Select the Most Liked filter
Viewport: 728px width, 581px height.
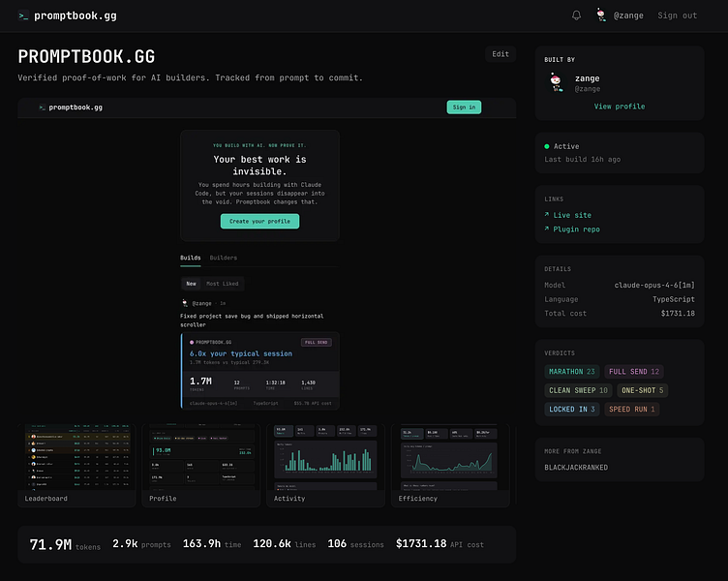pyautogui.click(x=223, y=284)
